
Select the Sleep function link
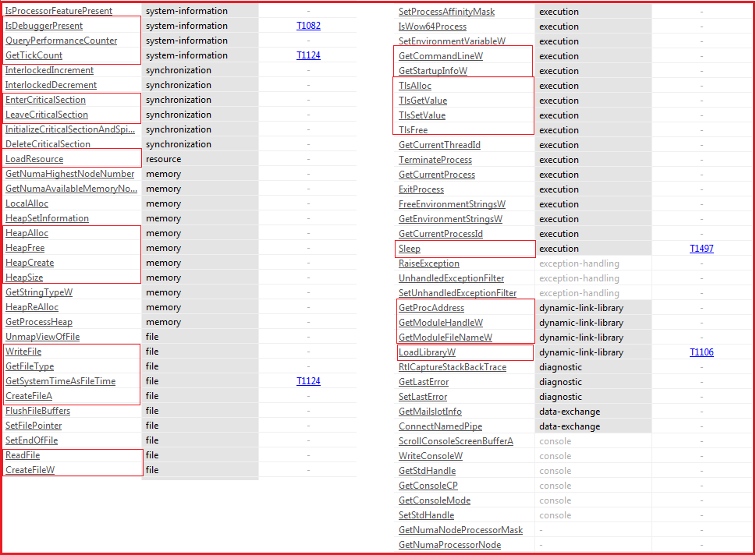tap(410, 249)
